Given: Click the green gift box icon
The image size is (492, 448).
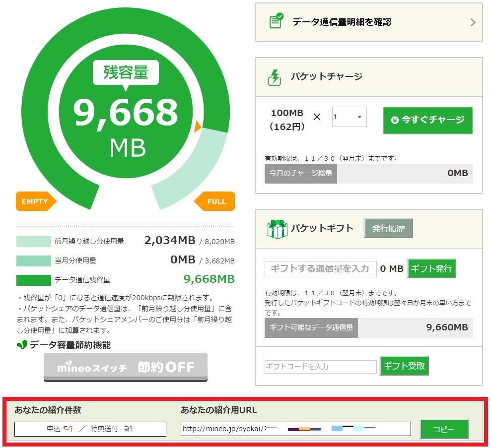Looking at the screenshot, I should 277,229.
